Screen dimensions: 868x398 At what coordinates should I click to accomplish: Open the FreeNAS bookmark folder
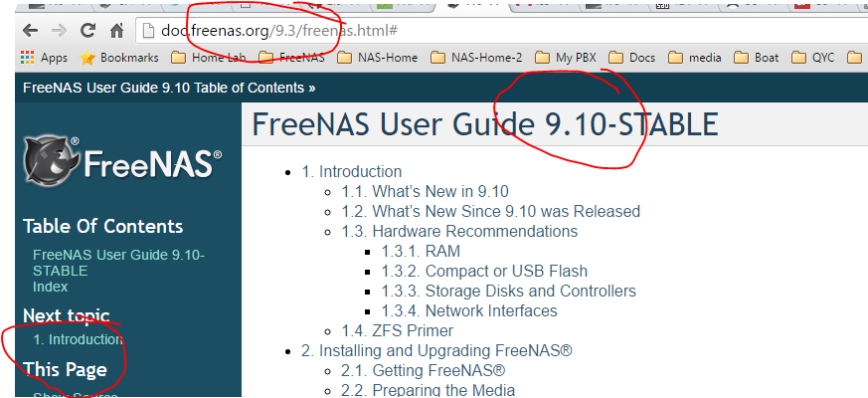click(291, 58)
